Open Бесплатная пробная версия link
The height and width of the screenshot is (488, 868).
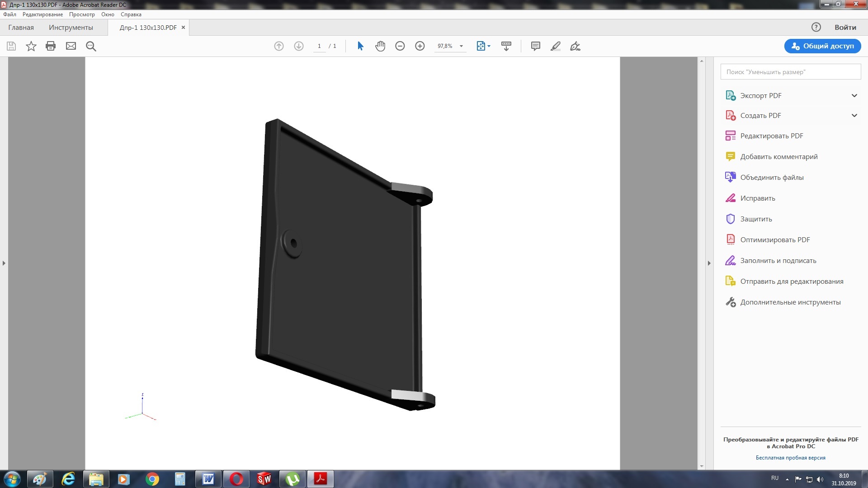click(x=790, y=458)
